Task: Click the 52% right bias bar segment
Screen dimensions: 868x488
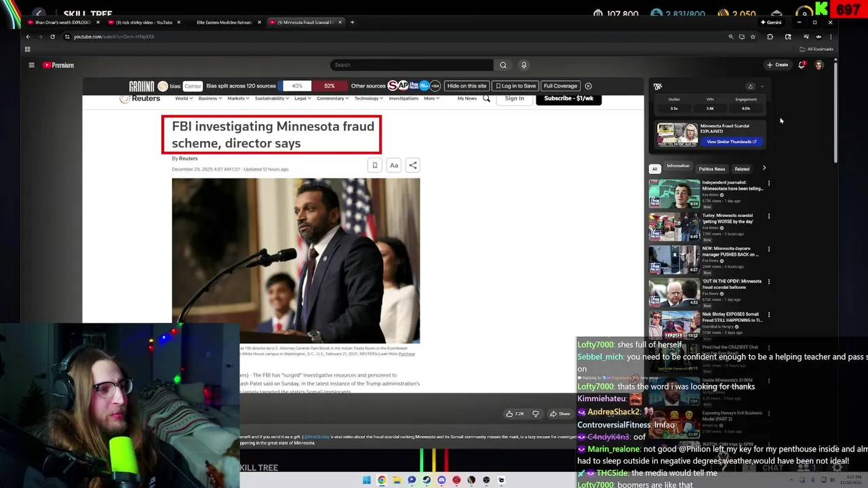Action: pyautogui.click(x=329, y=86)
